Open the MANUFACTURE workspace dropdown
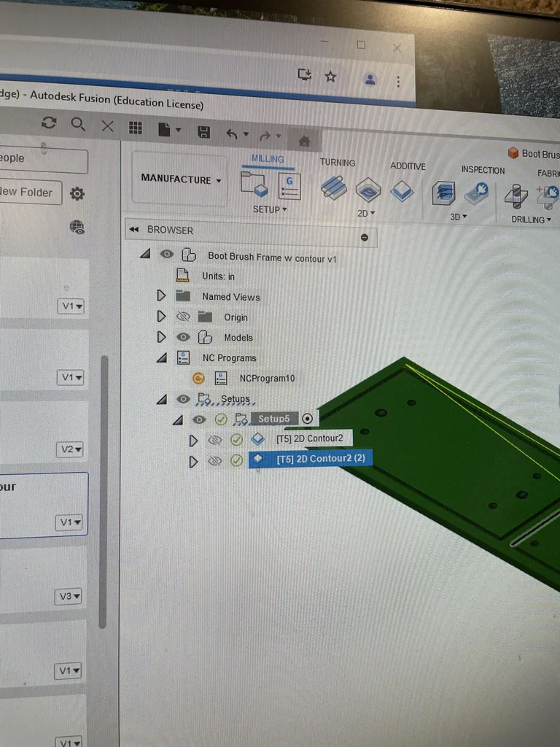 181,179
